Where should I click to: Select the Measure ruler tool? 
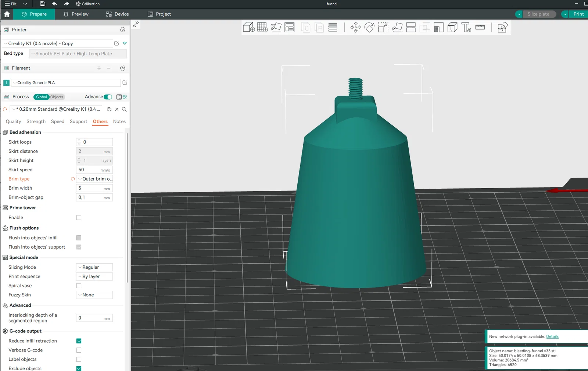pos(480,27)
